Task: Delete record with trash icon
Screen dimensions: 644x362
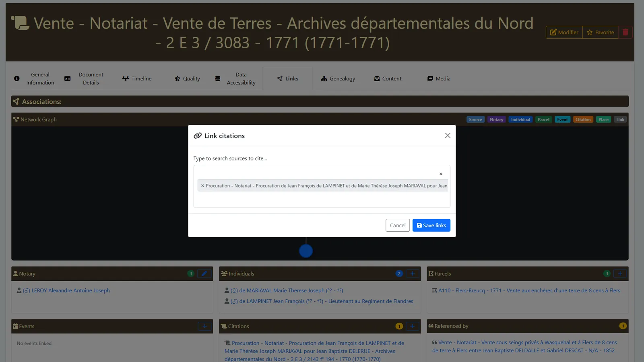Action: tap(625, 32)
